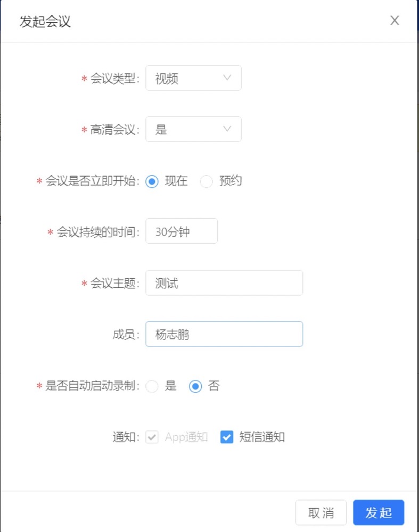Click the 现在 label text

click(176, 181)
